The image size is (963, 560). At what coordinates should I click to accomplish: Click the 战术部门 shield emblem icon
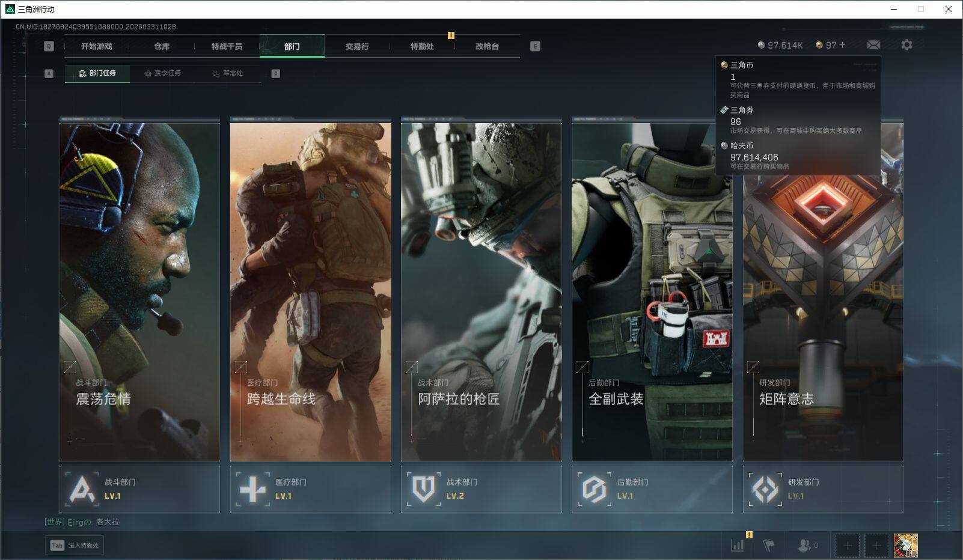point(423,489)
